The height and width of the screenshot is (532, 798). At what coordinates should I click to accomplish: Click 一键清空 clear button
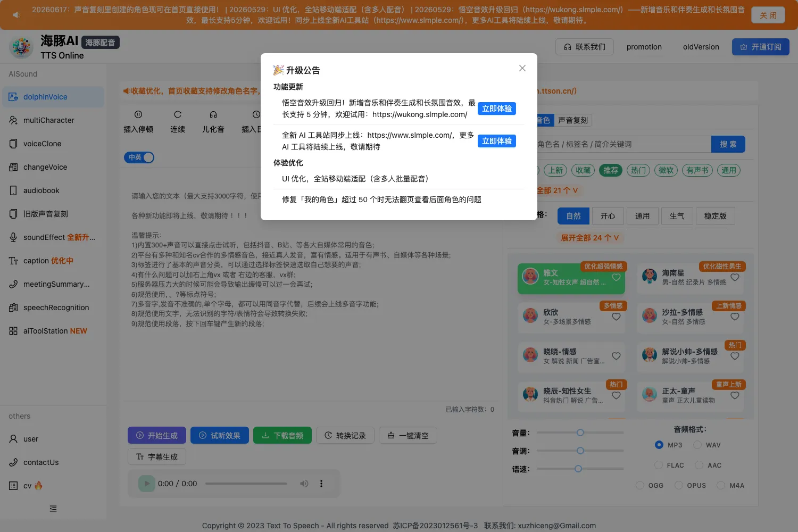click(x=408, y=435)
